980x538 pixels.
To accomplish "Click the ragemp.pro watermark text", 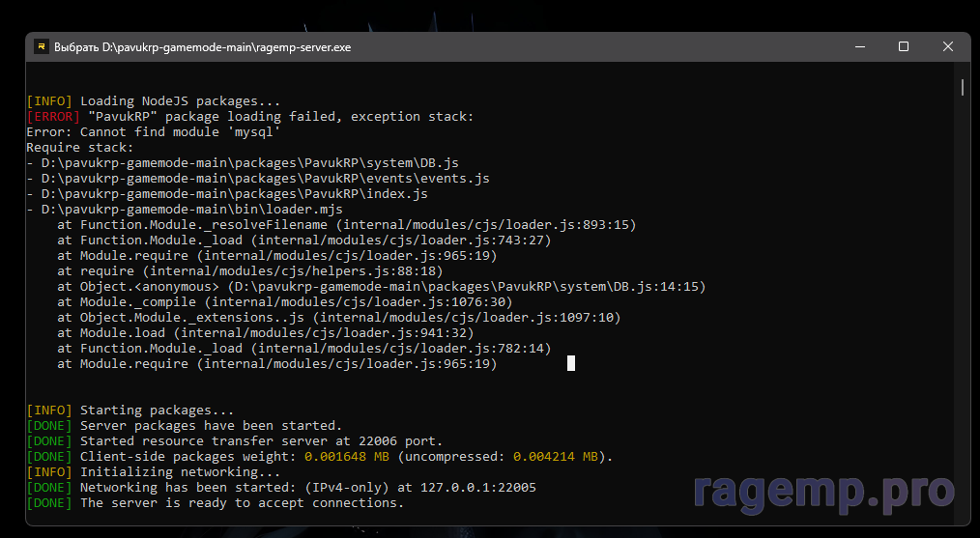I will tap(824, 490).
